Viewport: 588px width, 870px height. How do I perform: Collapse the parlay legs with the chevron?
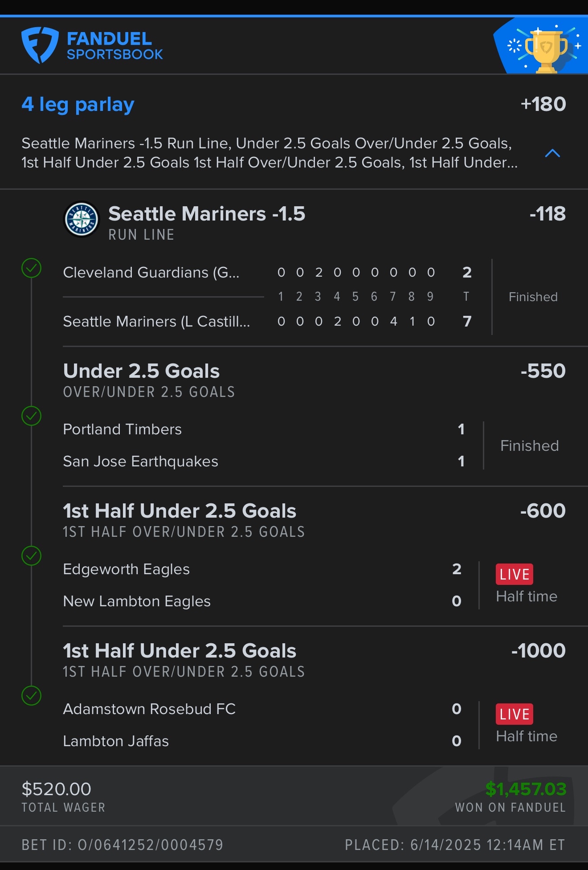552,153
